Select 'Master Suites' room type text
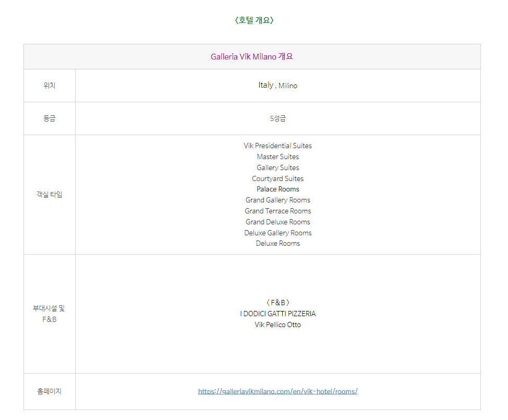Screen dimensions: 508x420 coord(277,157)
